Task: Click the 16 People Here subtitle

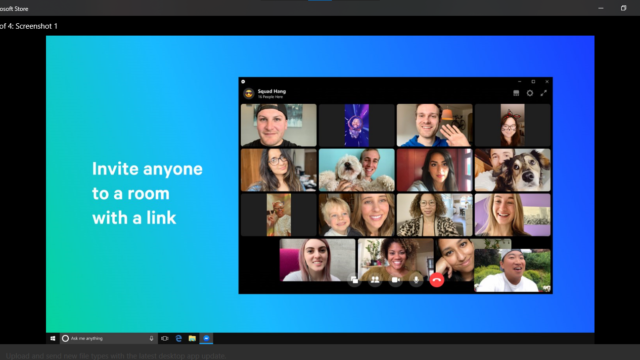Action: click(270, 97)
